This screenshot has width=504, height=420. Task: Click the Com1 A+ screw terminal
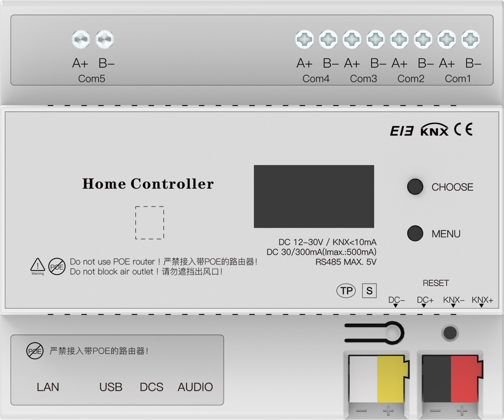447,39
